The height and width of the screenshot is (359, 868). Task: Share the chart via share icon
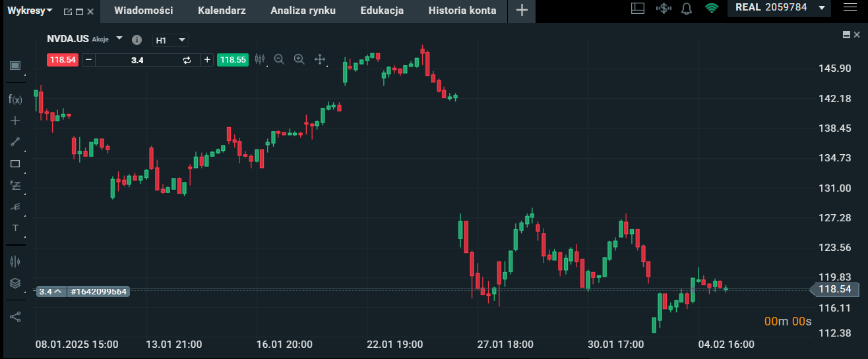click(x=15, y=317)
